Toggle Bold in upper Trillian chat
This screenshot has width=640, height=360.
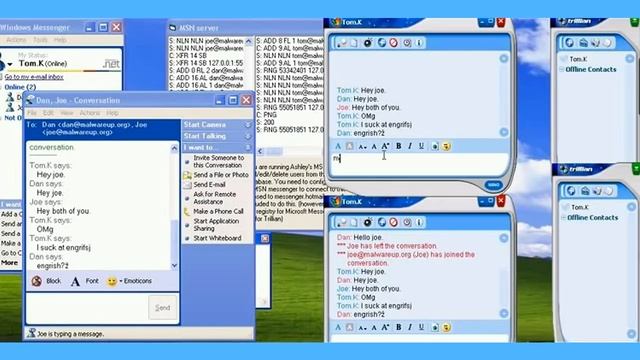[398, 146]
